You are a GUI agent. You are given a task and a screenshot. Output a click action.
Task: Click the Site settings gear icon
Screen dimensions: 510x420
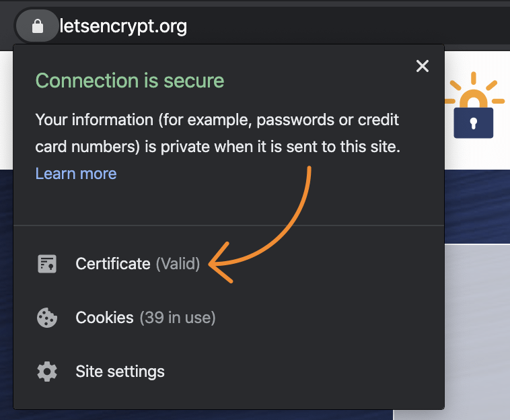46,372
